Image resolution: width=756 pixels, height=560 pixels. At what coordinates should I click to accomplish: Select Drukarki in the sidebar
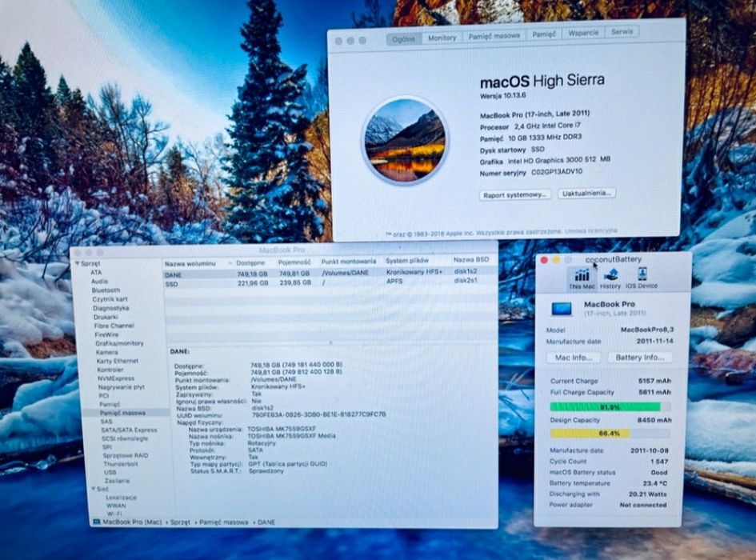click(106, 317)
